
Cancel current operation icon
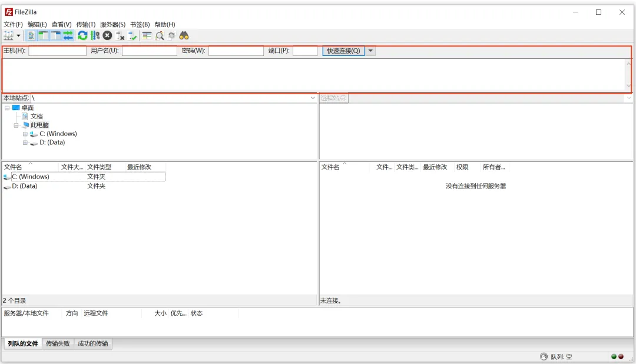pos(107,36)
